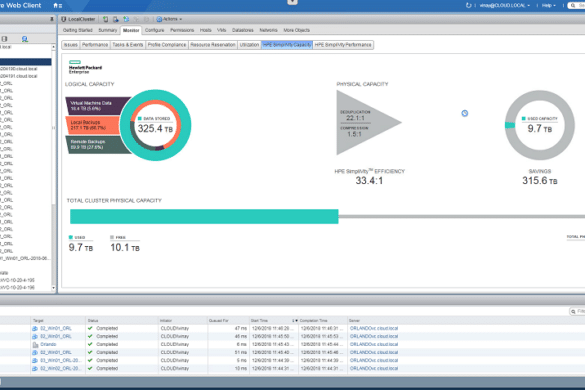Pin the navigator panel with the pin icon

pos(52,19)
